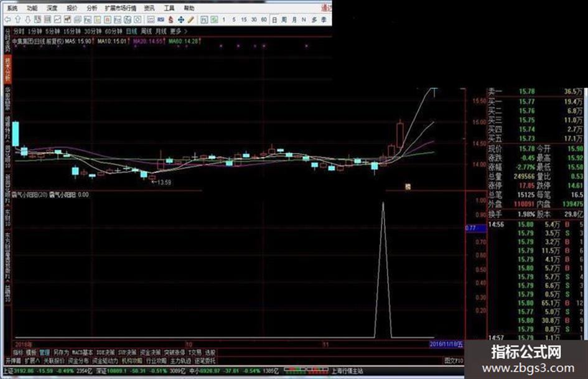Open the 资讯 menu

coord(149,8)
